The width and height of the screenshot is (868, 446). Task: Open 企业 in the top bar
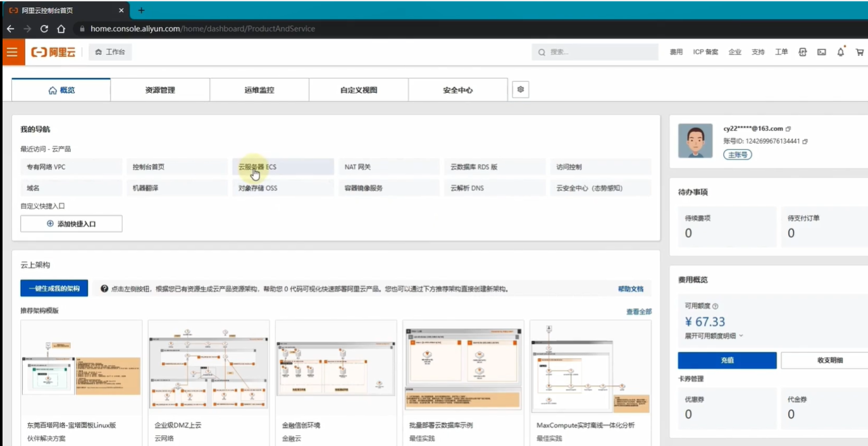click(x=735, y=53)
